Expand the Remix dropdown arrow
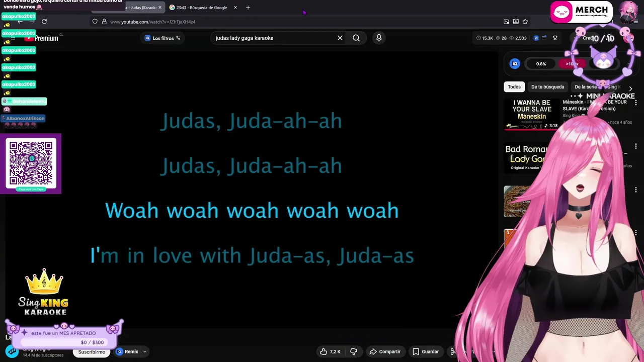 [145, 351]
